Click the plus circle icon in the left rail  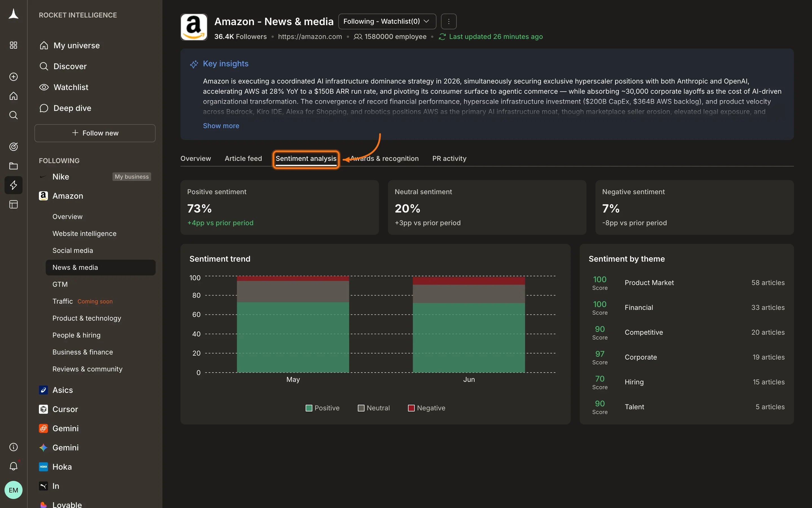[14, 76]
